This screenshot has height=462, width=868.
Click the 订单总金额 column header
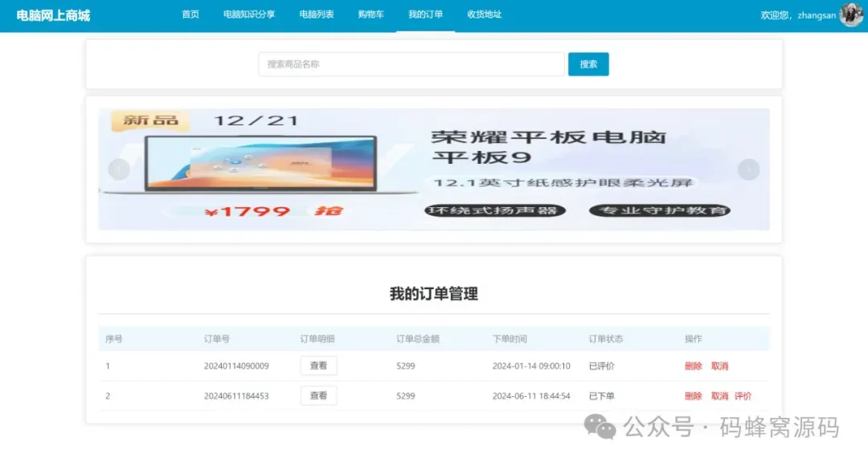click(x=418, y=338)
